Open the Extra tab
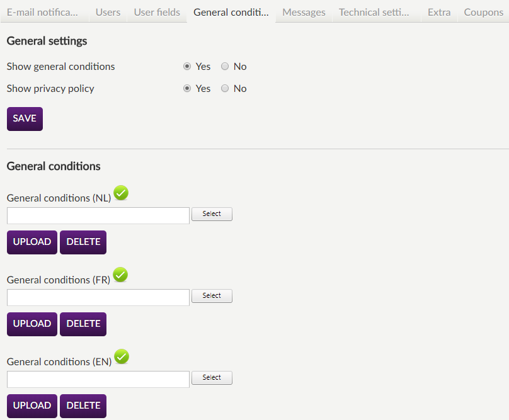Screen dimensions: 509x420 438,12
